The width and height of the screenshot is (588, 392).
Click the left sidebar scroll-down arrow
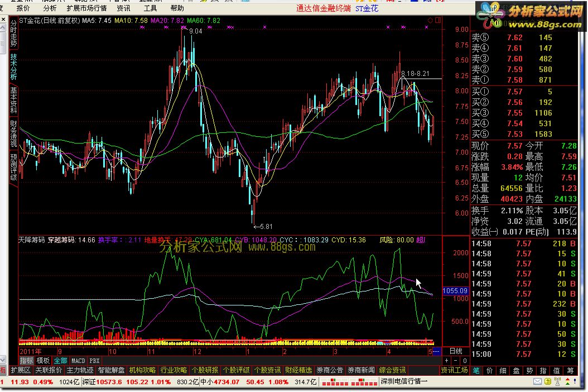pos(3,360)
